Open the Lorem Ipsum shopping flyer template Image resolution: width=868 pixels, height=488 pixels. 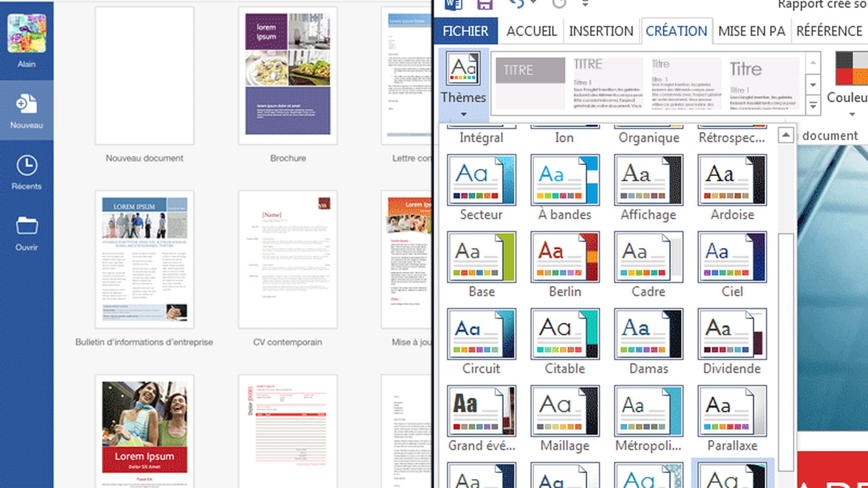144,431
